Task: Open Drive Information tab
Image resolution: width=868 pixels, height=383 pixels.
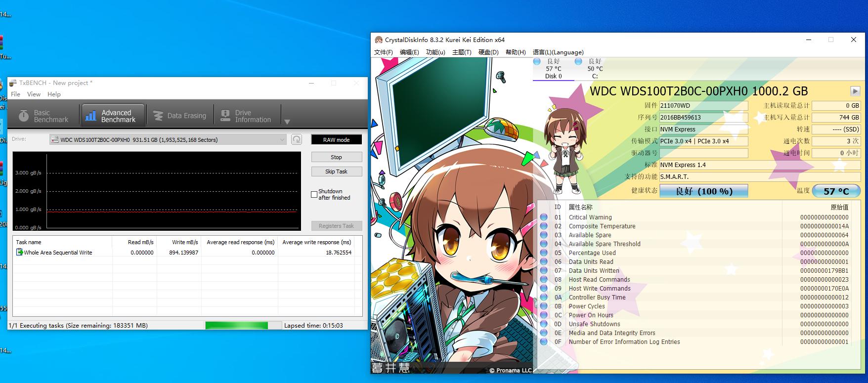Action: (247, 116)
